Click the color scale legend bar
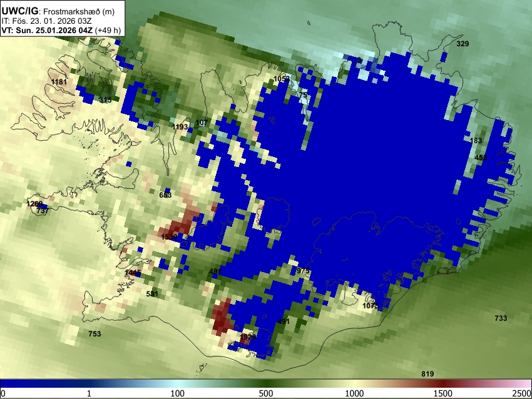 pos(266,384)
